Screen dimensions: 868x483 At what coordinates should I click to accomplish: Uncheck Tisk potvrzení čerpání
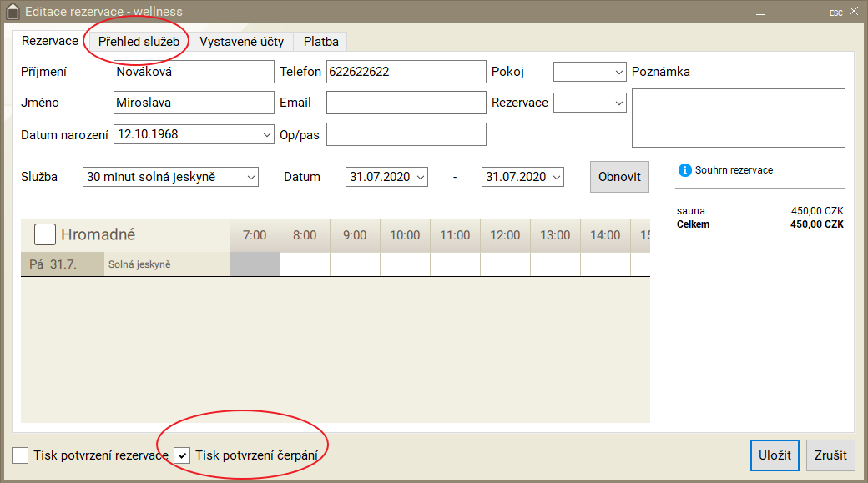(182, 455)
